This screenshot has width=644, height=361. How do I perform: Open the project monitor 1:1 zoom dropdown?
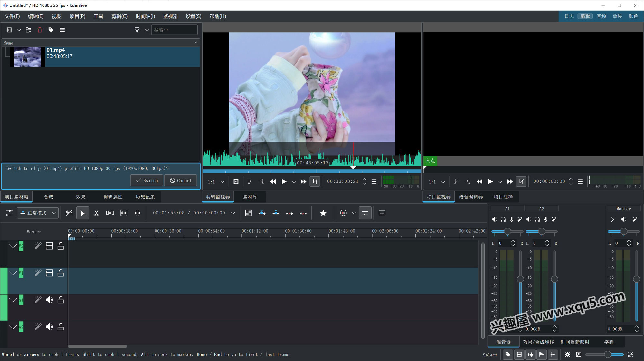(437, 182)
